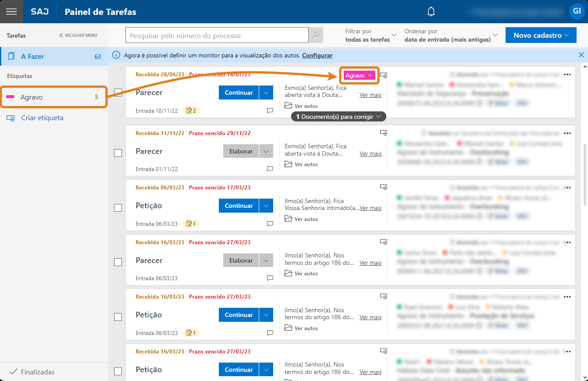Click the process number search field
Screen dimensions: 588x381
point(217,35)
